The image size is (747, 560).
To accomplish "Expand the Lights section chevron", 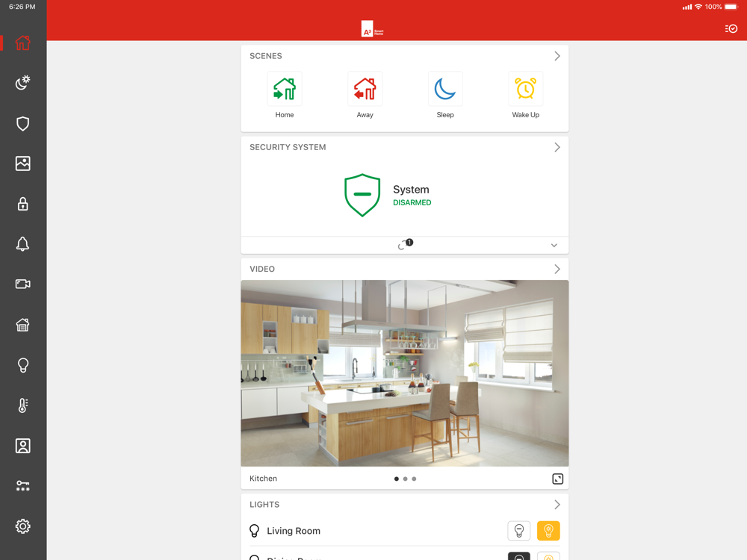I will [x=557, y=505].
